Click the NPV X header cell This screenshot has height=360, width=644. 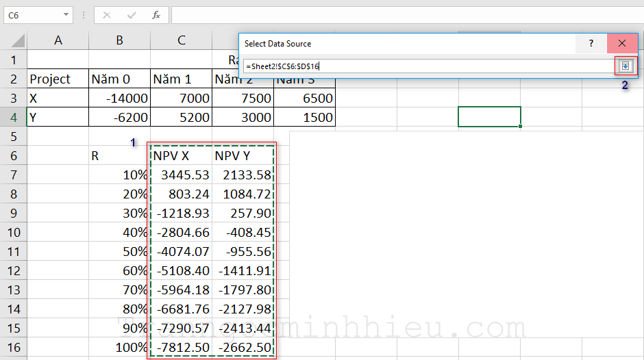click(181, 156)
